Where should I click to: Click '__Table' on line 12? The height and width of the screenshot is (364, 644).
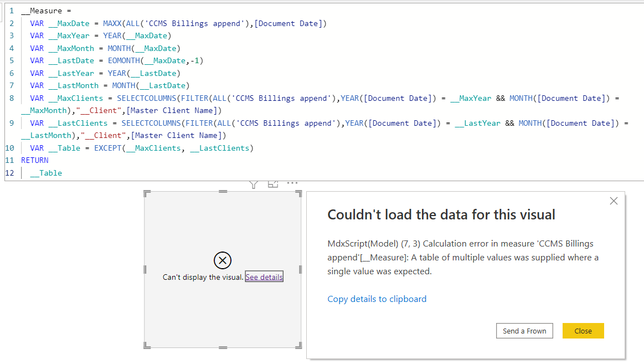46,173
